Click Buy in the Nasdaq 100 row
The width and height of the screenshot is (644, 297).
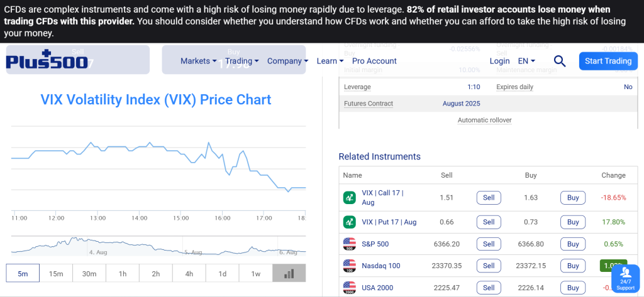pos(573,266)
